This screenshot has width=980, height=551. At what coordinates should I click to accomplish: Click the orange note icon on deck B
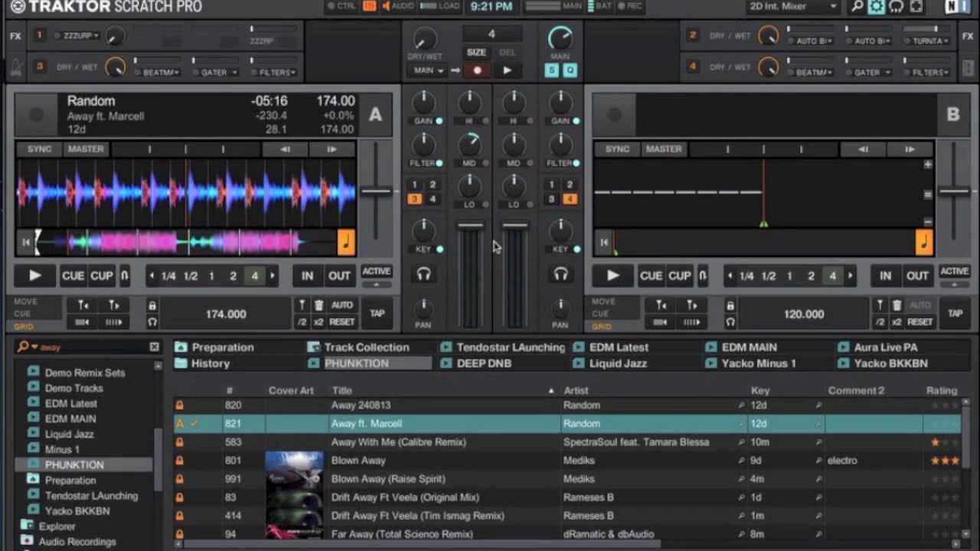[924, 243]
